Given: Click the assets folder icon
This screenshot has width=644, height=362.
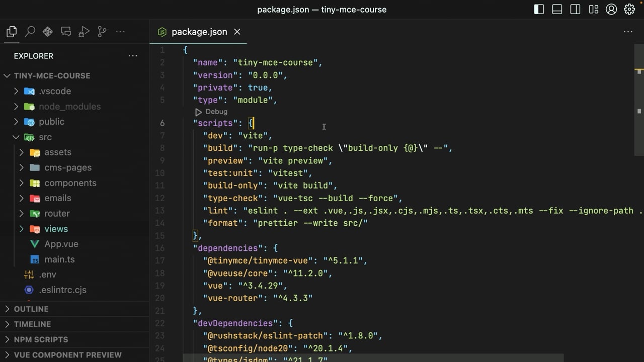Looking at the screenshot, I should (x=35, y=152).
